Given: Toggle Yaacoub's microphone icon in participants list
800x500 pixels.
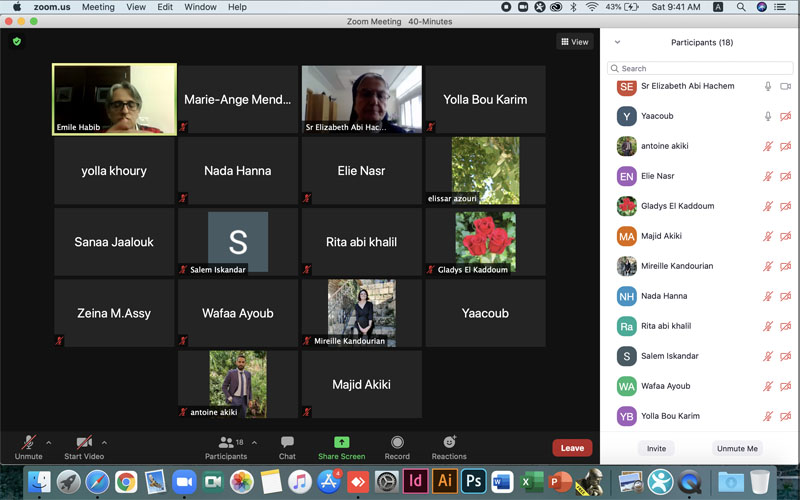Looking at the screenshot, I should click(768, 116).
